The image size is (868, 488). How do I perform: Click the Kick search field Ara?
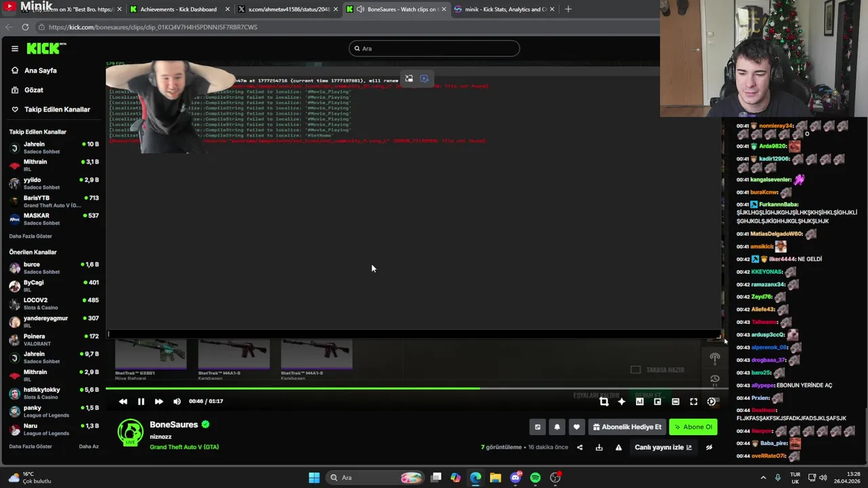(x=434, y=48)
